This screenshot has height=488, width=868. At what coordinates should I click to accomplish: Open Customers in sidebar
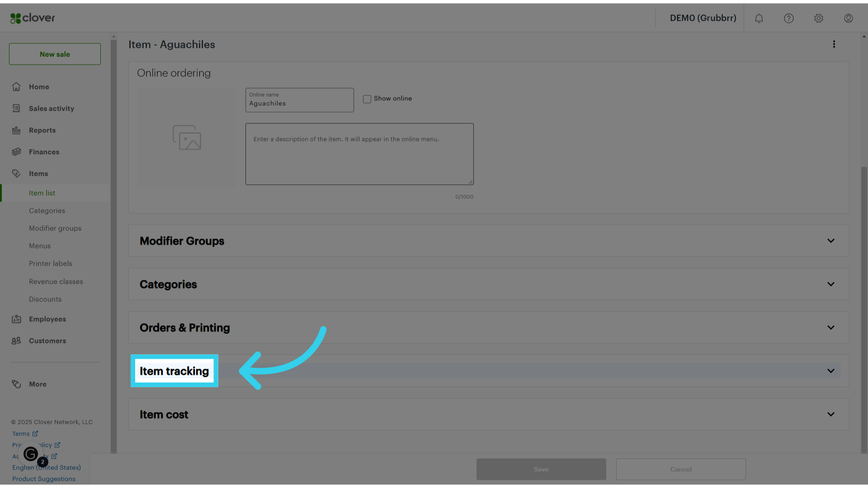[x=47, y=341]
